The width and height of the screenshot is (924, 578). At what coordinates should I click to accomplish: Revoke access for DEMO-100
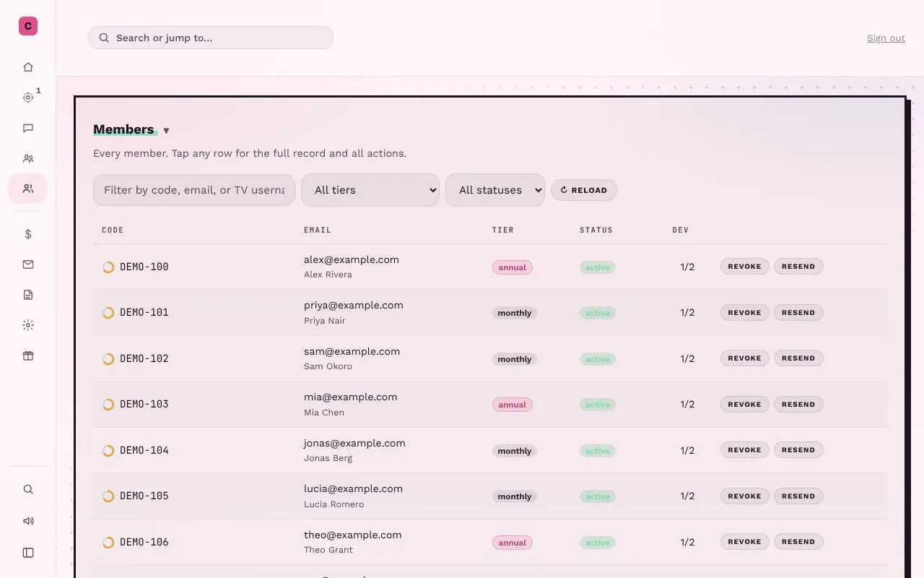pyautogui.click(x=745, y=267)
